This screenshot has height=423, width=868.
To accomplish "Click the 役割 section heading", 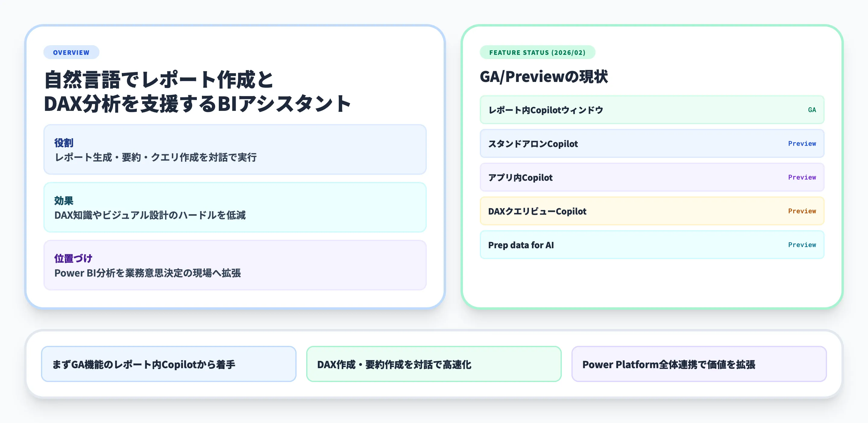I will pyautogui.click(x=64, y=143).
